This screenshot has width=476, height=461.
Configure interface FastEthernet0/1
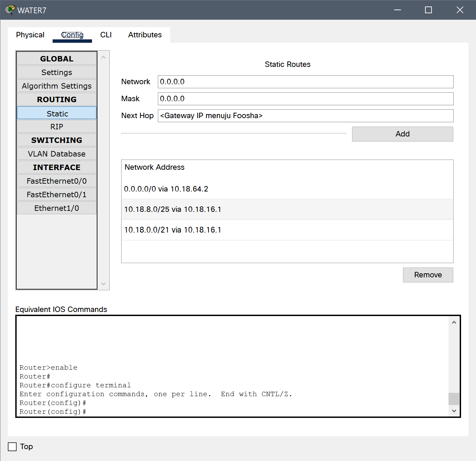pyautogui.click(x=57, y=195)
